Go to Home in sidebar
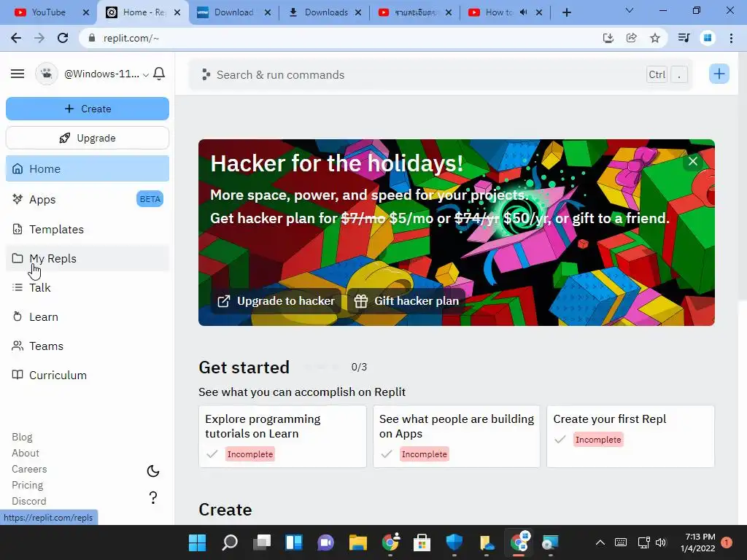The height and width of the screenshot is (560, 747). [x=88, y=168]
